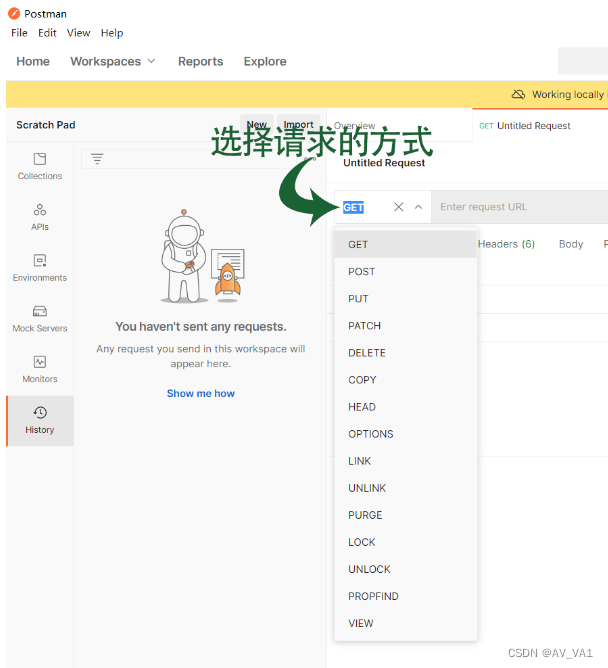Click the top-right search box

[x=582, y=61]
